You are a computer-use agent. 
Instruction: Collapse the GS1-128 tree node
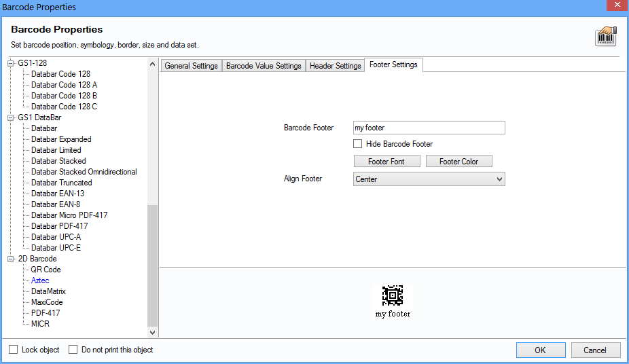coord(11,63)
